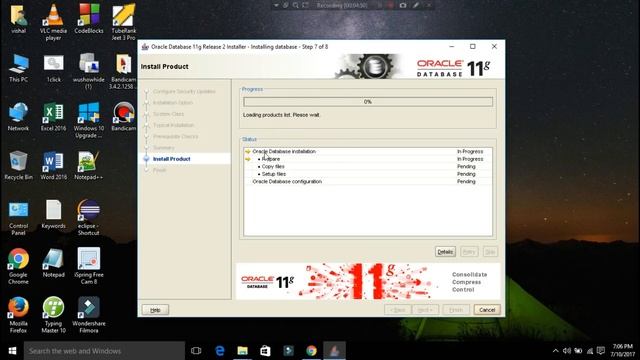Select the wushowhide desktop icon
640x360 pixels.
[89, 71]
